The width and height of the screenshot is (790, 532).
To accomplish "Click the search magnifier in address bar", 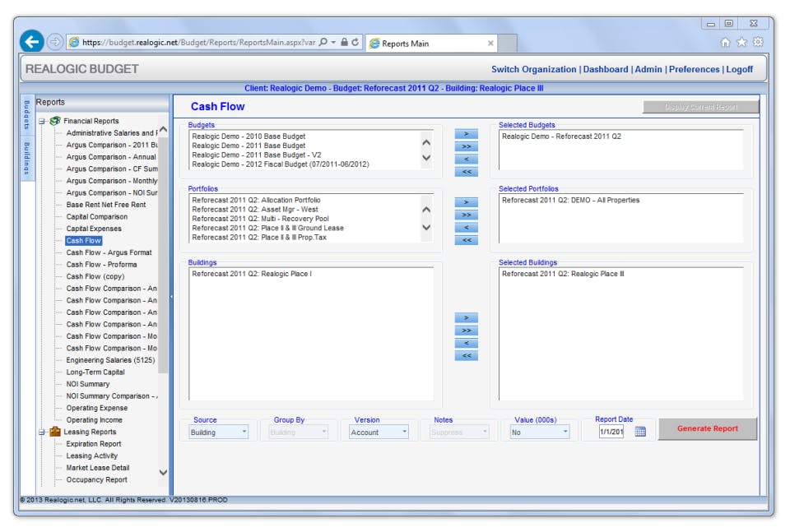I will (x=323, y=42).
